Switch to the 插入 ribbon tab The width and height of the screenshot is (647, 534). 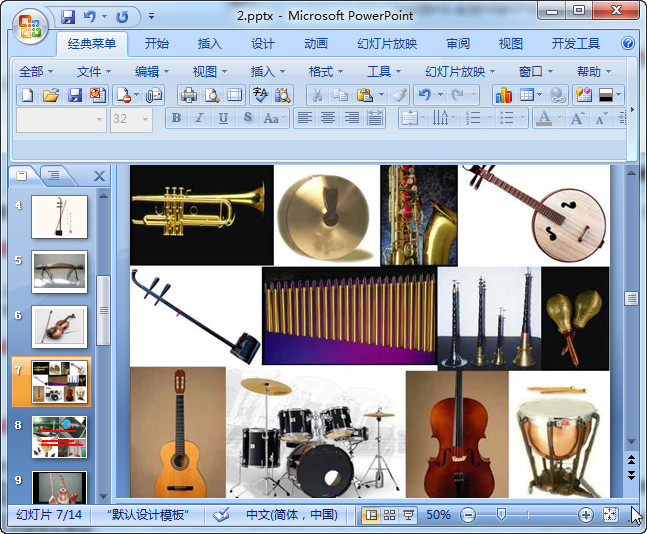[210, 43]
